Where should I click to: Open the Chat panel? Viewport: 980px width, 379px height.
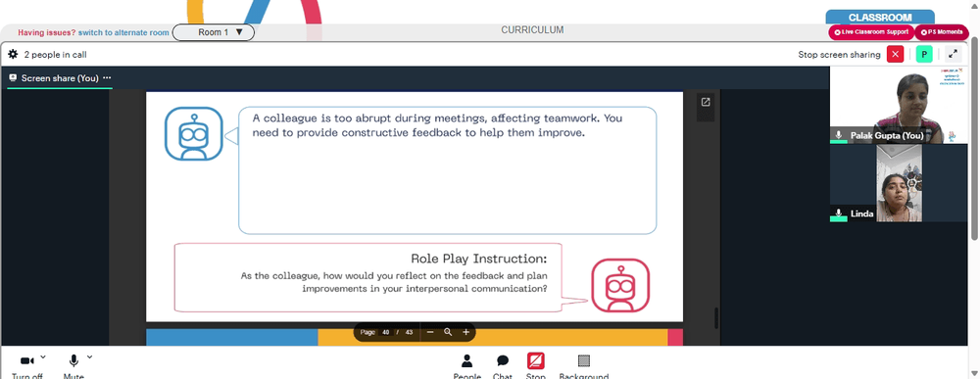point(503,365)
